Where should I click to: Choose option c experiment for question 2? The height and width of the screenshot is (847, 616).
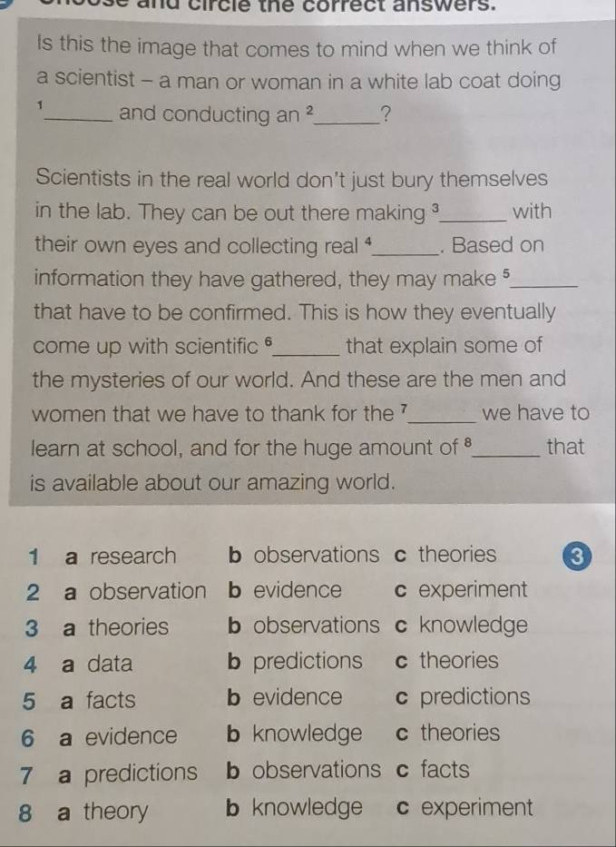(461, 590)
